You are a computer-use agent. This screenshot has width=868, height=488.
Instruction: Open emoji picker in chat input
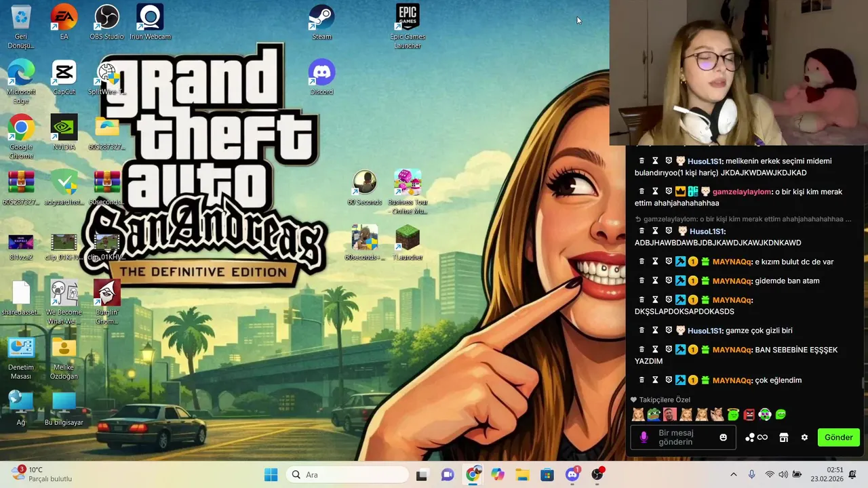tap(723, 437)
